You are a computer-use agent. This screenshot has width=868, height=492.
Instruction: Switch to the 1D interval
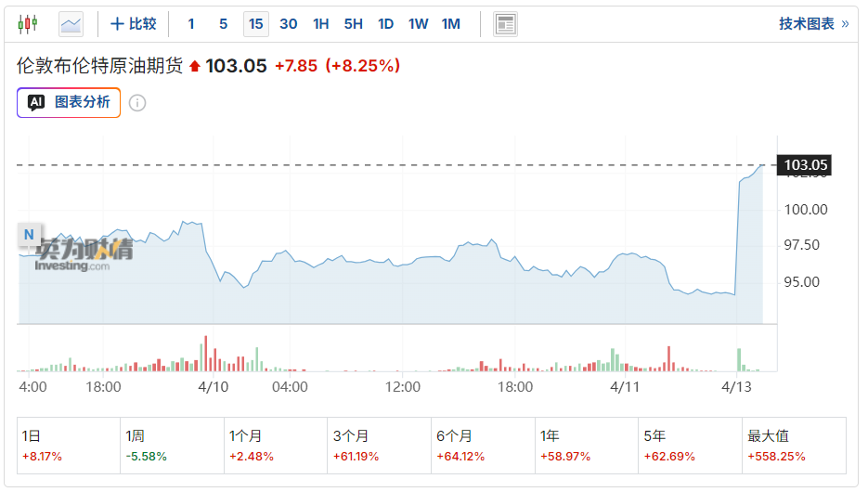click(x=385, y=24)
